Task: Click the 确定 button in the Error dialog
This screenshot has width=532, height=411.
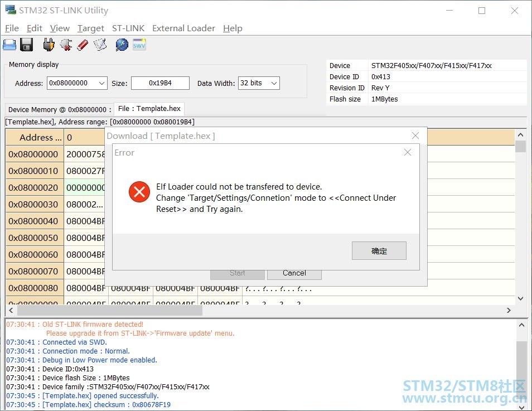Action: (x=379, y=251)
